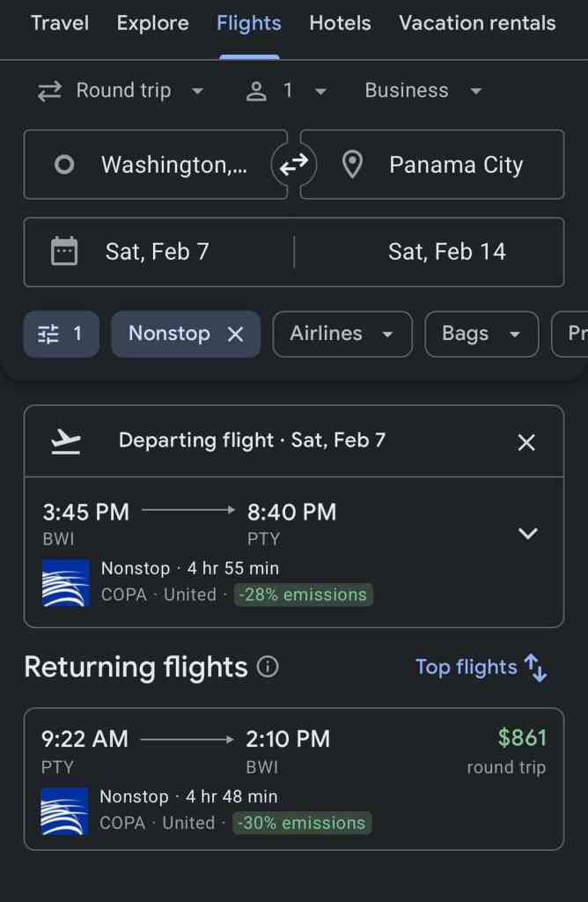Swap origin and destination airports
Viewport: 588px width, 902px height.
tap(294, 164)
